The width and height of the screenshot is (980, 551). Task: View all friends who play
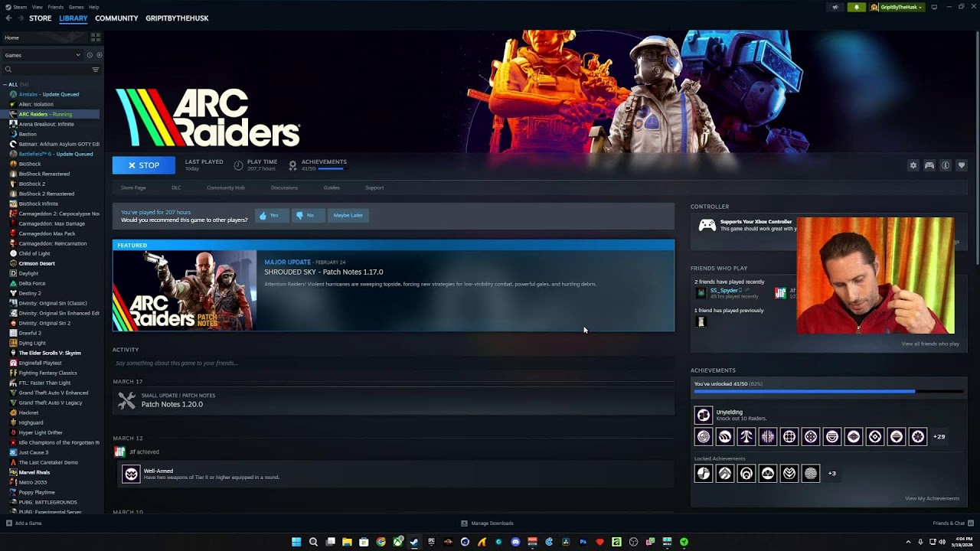[x=930, y=344]
